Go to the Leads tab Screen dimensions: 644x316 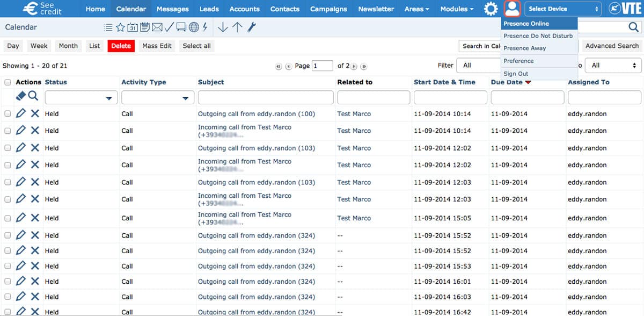pos(209,9)
